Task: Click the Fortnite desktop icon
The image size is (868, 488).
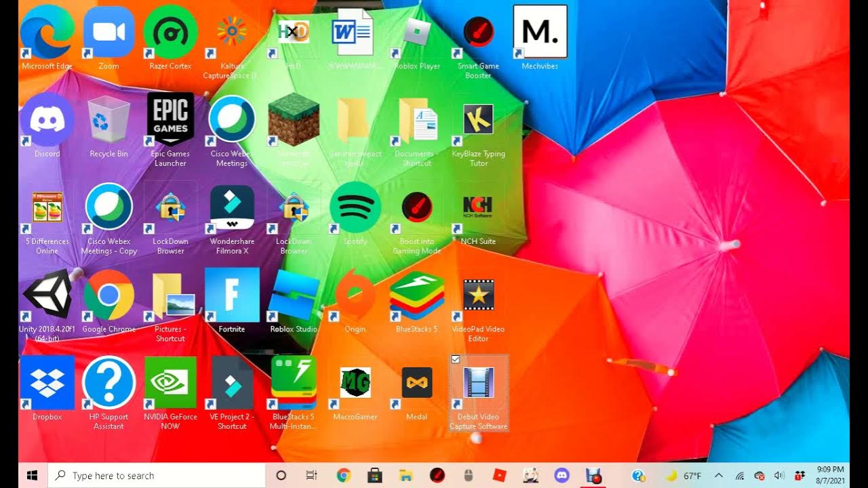Action: coord(232,295)
